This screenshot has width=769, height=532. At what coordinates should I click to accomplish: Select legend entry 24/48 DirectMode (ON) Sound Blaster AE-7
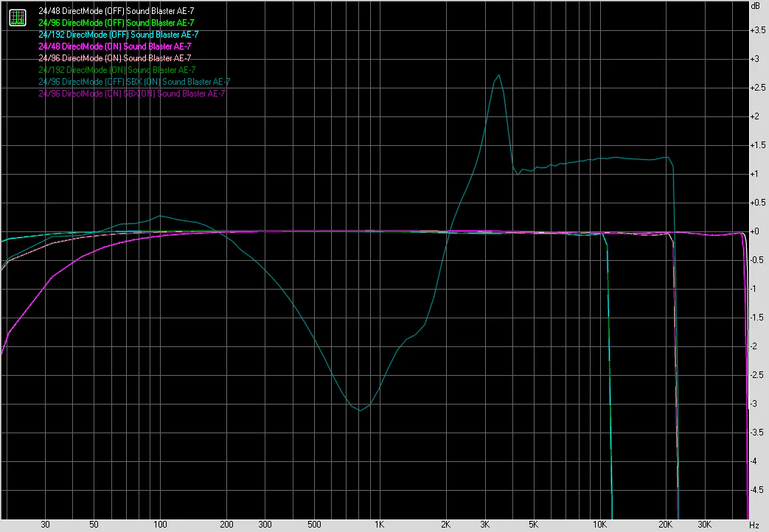tap(115, 46)
